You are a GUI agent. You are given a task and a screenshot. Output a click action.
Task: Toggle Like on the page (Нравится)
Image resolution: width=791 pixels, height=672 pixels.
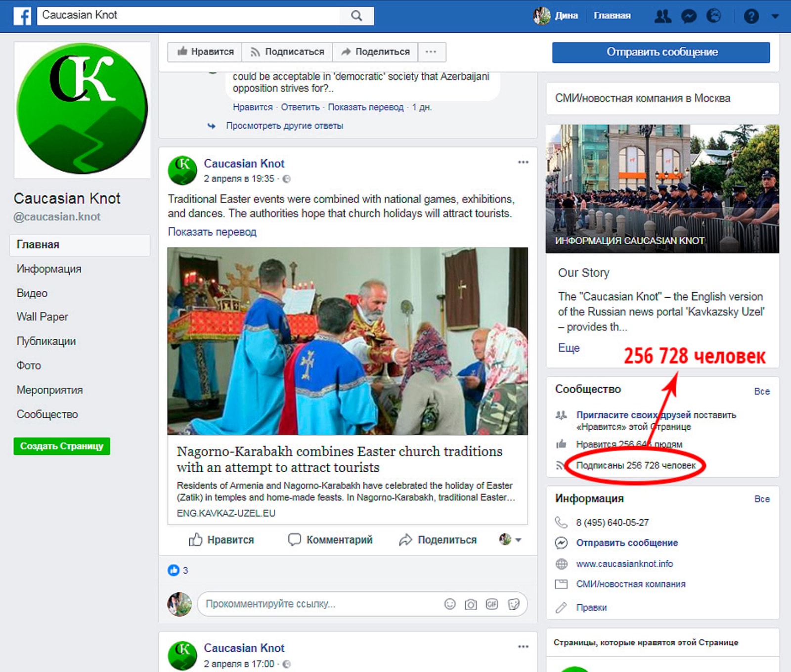pos(205,52)
